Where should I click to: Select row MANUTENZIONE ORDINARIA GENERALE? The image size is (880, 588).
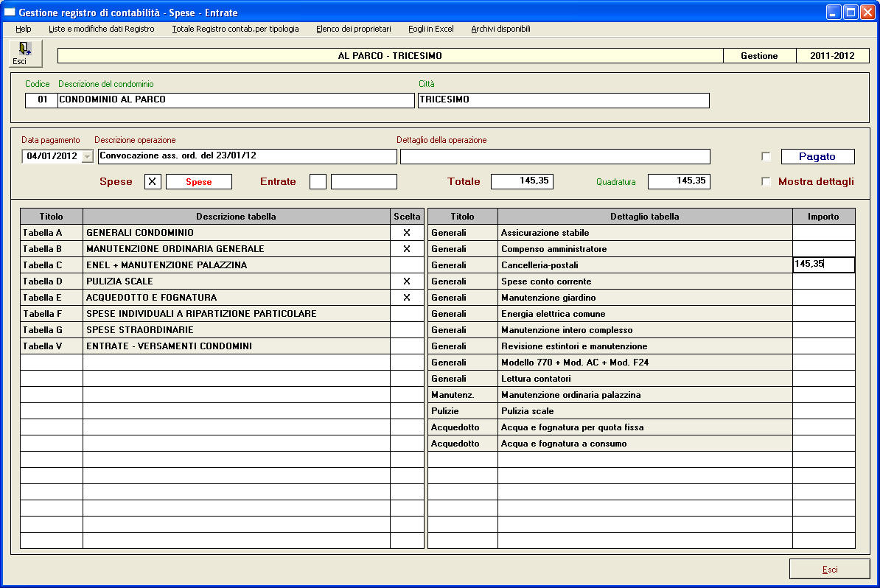222,248
